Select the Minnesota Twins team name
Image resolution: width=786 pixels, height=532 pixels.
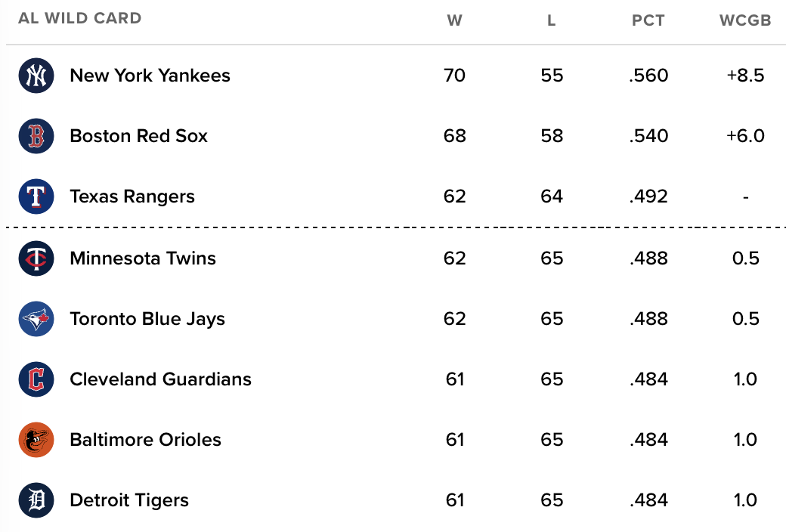point(143,258)
